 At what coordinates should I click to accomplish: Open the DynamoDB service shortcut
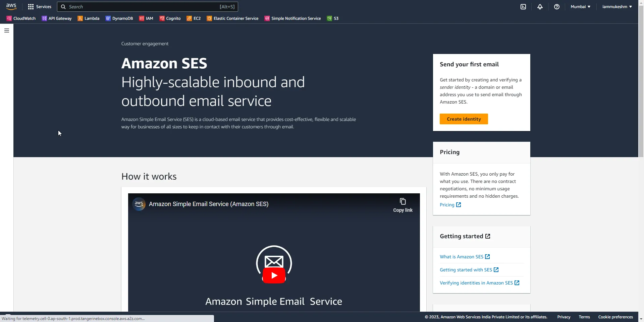(119, 18)
